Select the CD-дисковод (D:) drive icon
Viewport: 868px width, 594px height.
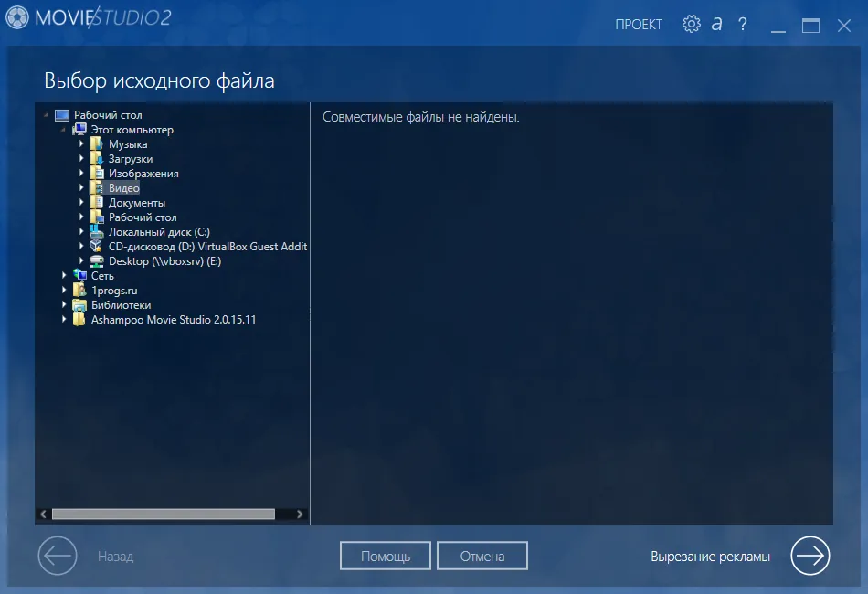pos(96,247)
